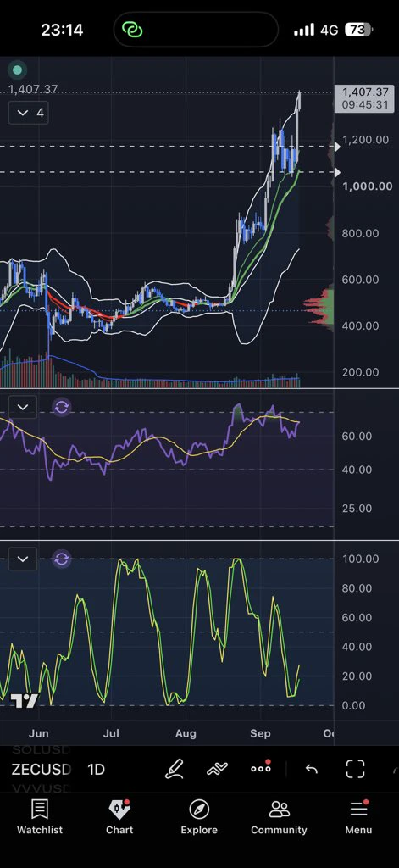Open the drawing tools pencil icon
The image size is (399, 868).
pyautogui.click(x=175, y=769)
